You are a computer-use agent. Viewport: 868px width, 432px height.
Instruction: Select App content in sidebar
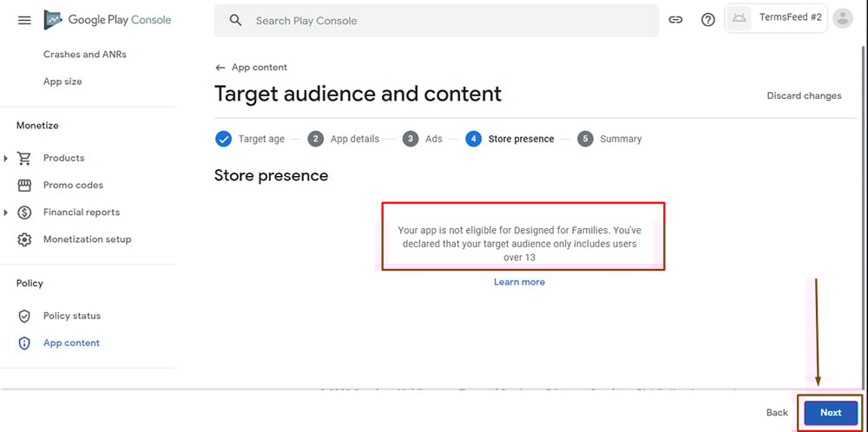pyautogui.click(x=71, y=343)
